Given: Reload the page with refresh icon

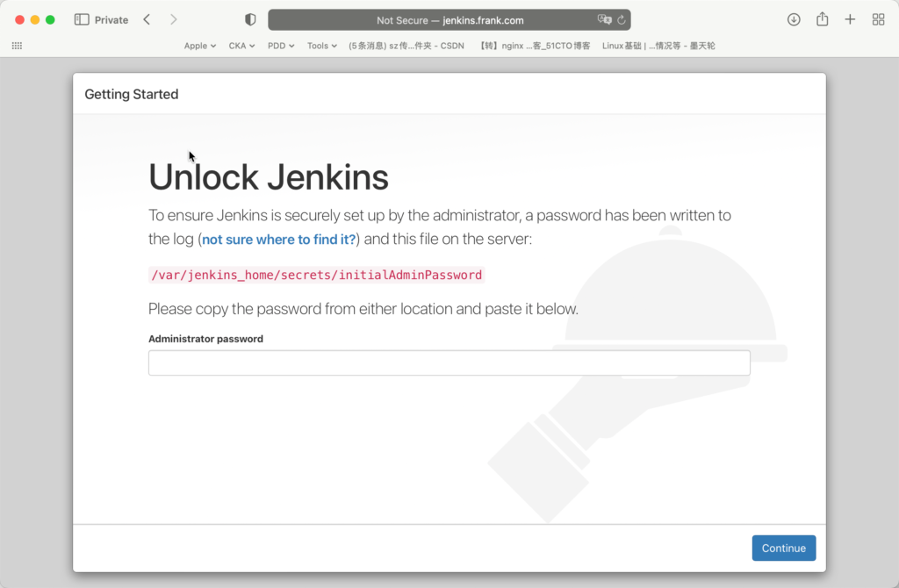Looking at the screenshot, I should [622, 20].
